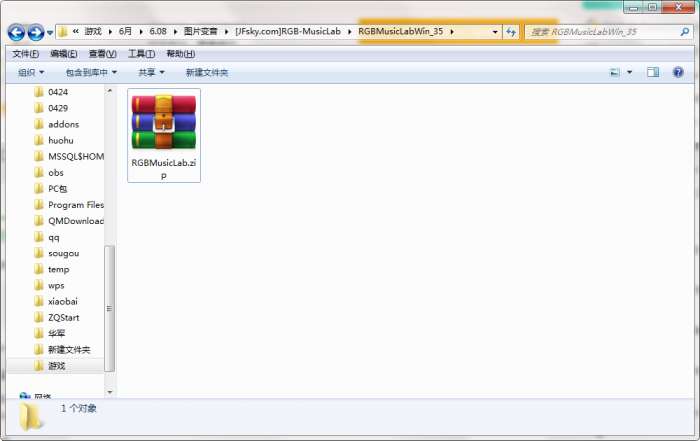Open the 共享 dropdown
The height and width of the screenshot is (441, 700).
[151, 72]
